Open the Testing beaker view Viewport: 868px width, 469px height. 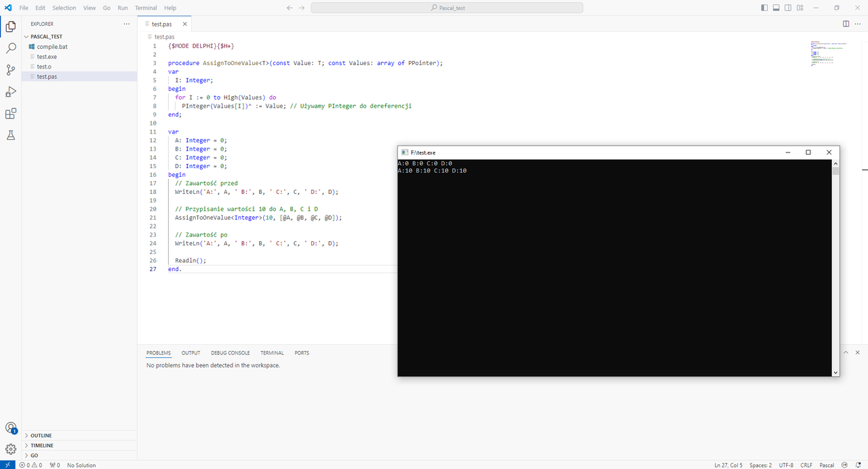pos(11,136)
